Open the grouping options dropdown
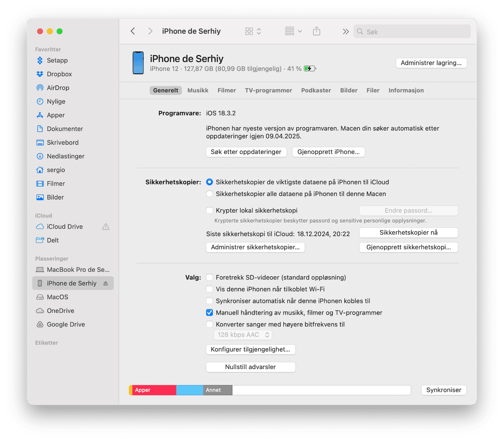 (x=293, y=31)
